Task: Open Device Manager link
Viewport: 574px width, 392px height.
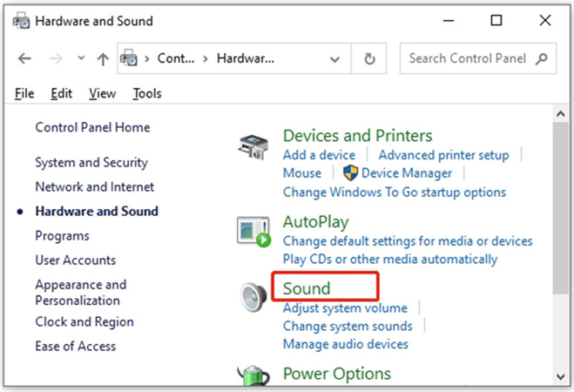Action: click(x=407, y=173)
